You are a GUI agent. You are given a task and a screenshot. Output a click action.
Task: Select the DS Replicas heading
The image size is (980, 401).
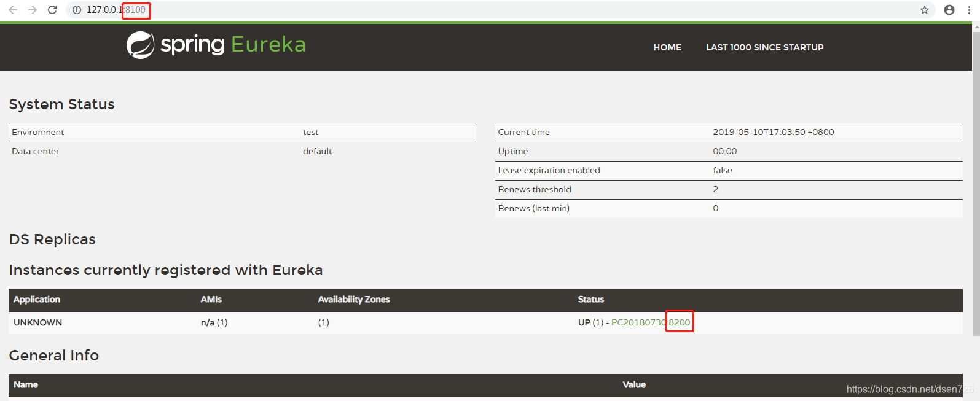[x=52, y=239]
